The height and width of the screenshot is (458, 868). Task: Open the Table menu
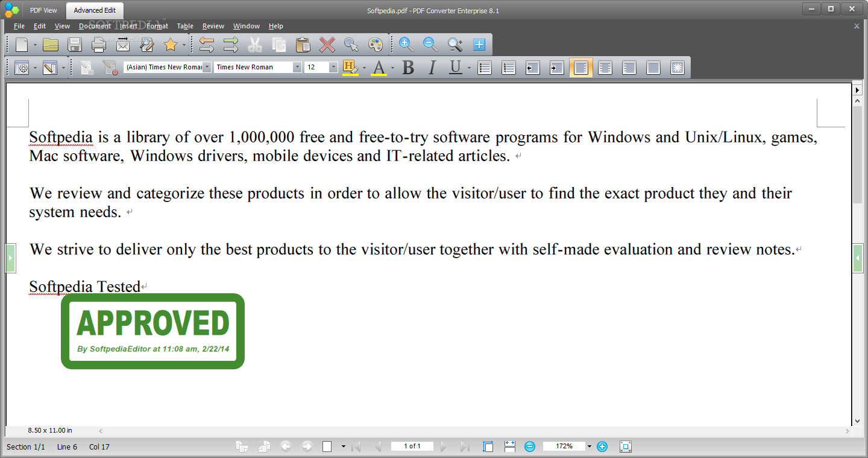(x=185, y=26)
